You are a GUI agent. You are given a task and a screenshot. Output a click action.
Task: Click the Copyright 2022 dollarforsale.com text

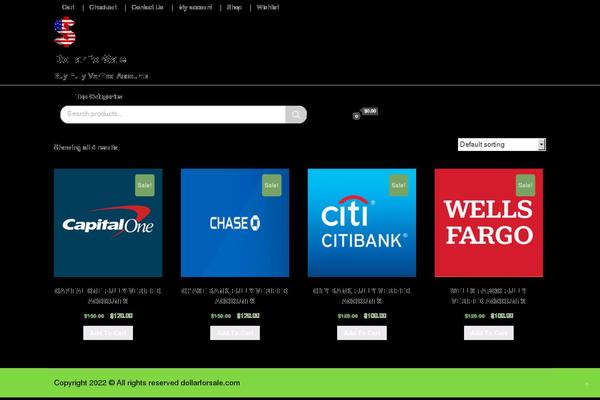147,383
